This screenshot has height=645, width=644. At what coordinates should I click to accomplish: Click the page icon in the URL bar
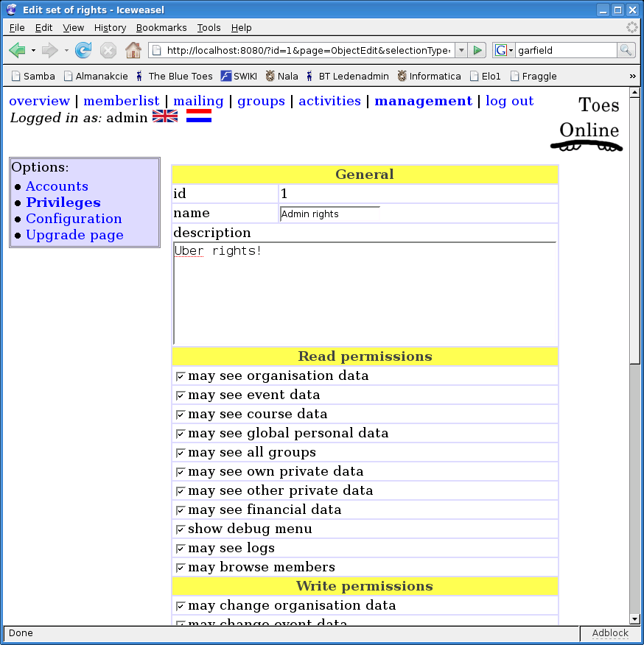click(x=157, y=50)
